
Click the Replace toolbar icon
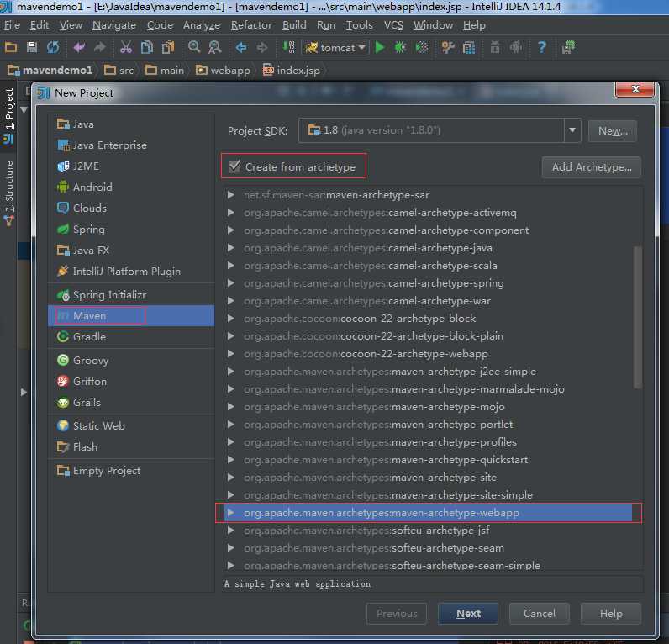[214, 47]
